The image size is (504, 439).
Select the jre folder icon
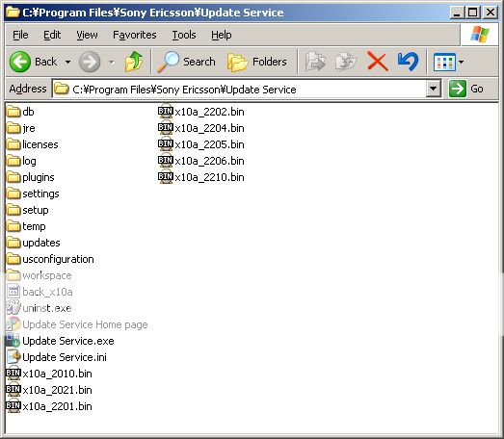(13, 127)
